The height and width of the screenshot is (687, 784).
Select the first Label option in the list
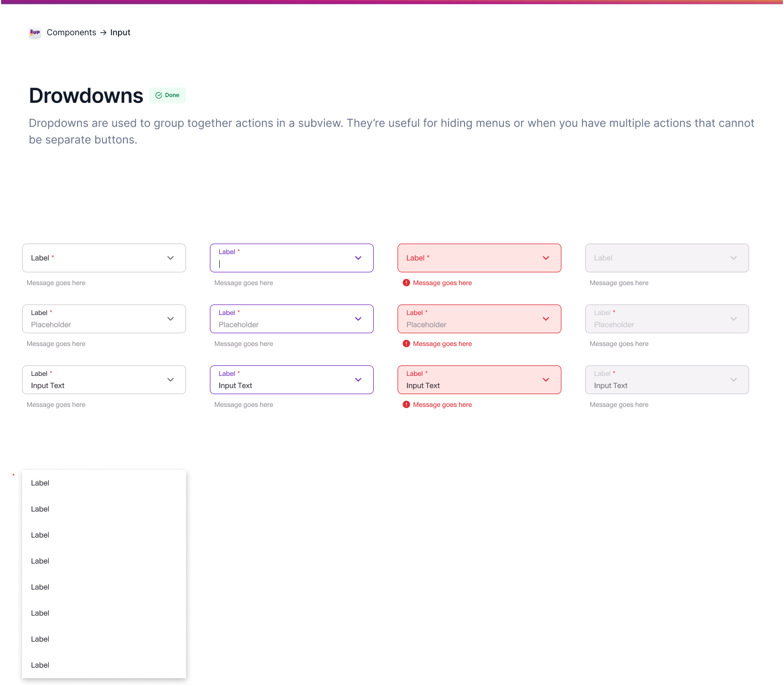pyautogui.click(x=40, y=483)
